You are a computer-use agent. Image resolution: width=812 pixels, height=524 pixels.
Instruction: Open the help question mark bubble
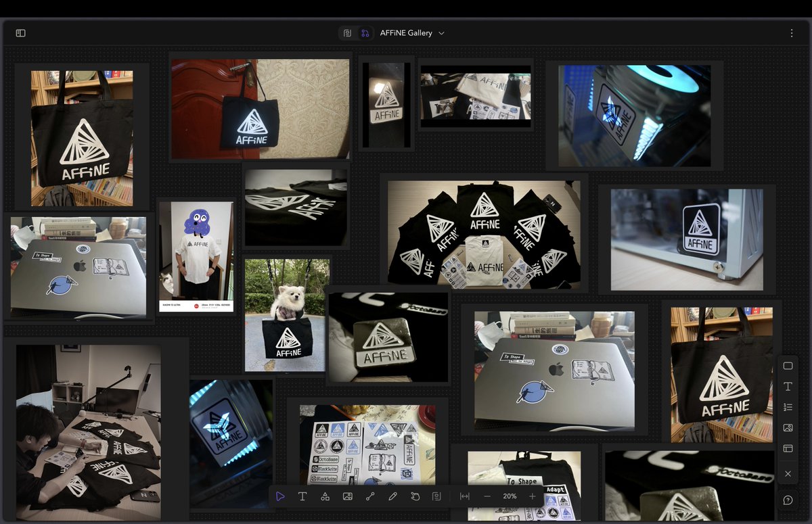(788, 500)
